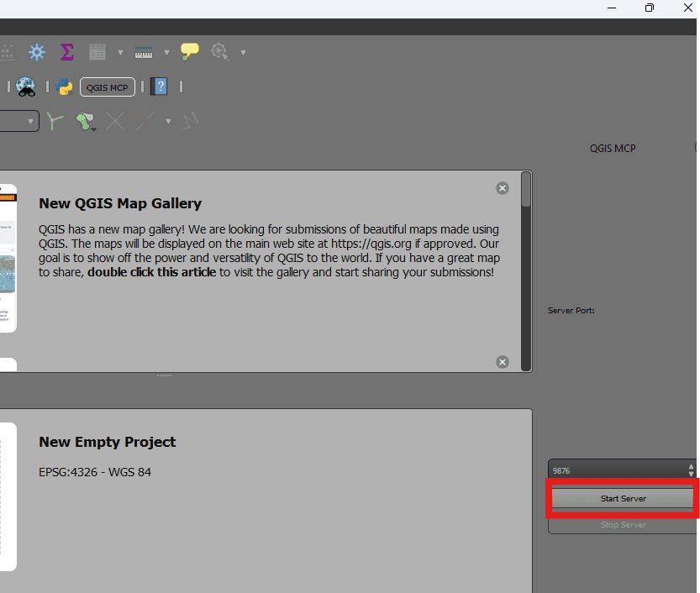Open the Processing Toolbox gear icon

[x=37, y=52]
